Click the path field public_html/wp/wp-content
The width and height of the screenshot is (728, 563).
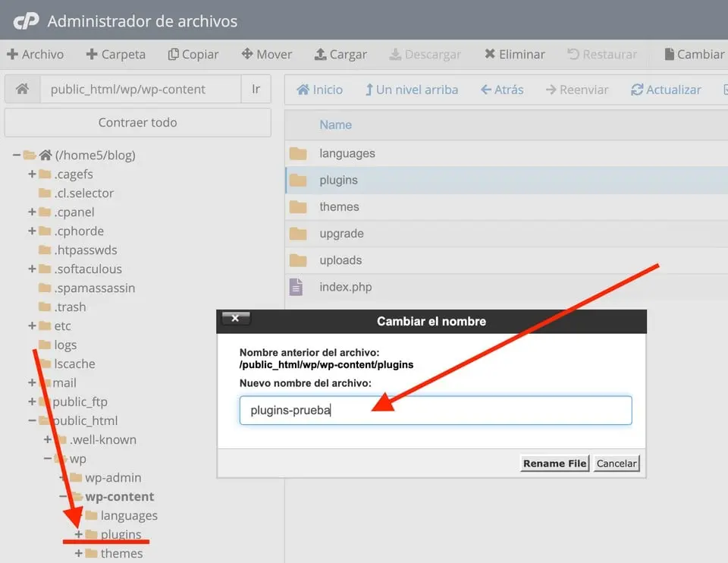pos(141,89)
